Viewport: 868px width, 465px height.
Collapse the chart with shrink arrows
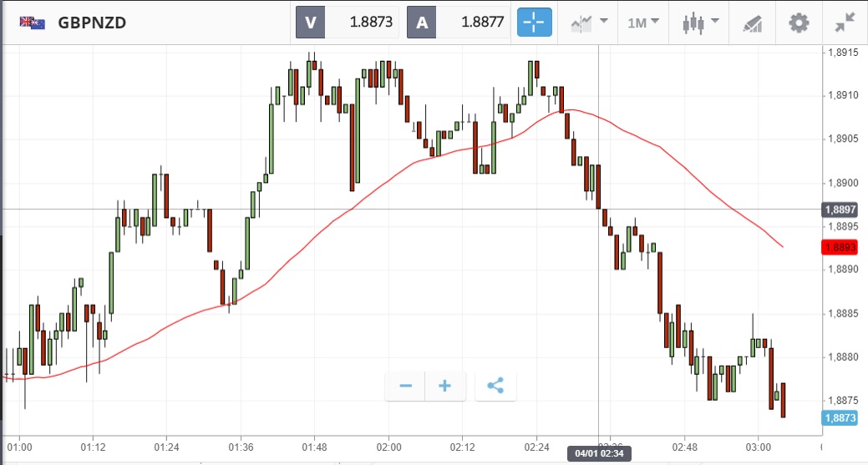pyautogui.click(x=845, y=23)
